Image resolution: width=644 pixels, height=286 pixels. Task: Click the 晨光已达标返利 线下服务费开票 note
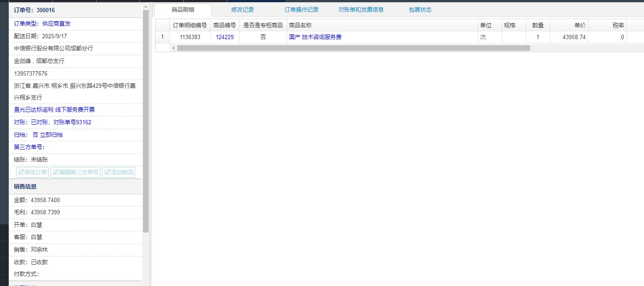(x=54, y=110)
